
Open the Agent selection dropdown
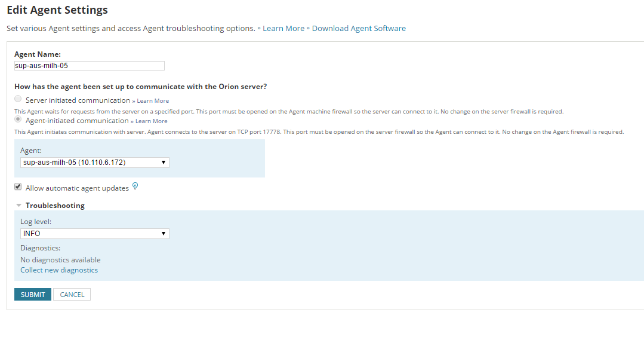point(94,162)
